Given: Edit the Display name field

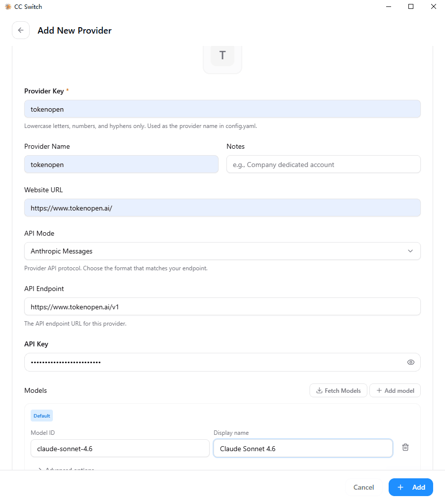Looking at the screenshot, I should coord(303,448).
